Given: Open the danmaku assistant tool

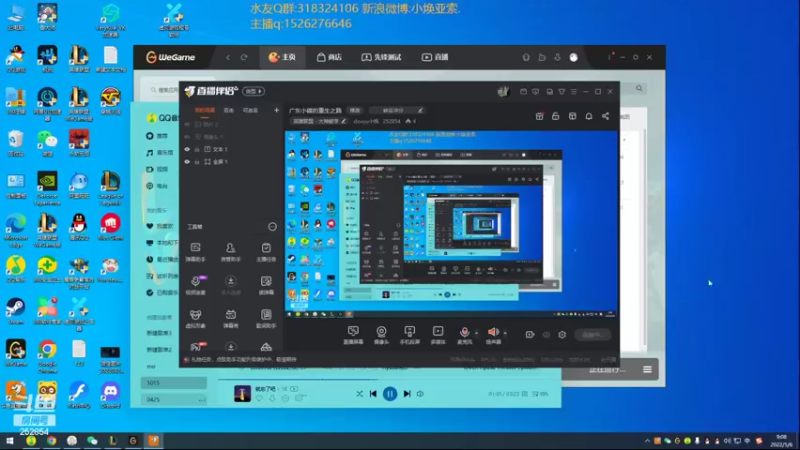Looking at the screenshot, I should (195, 252).
